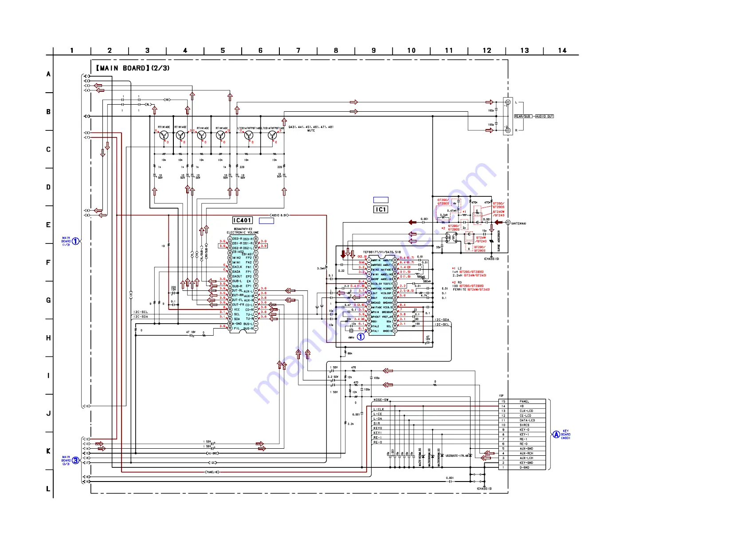Click the "KEY-GND" connector pin 2 row
The width and height of the screenshot is (745, 560).
point(522,463)
